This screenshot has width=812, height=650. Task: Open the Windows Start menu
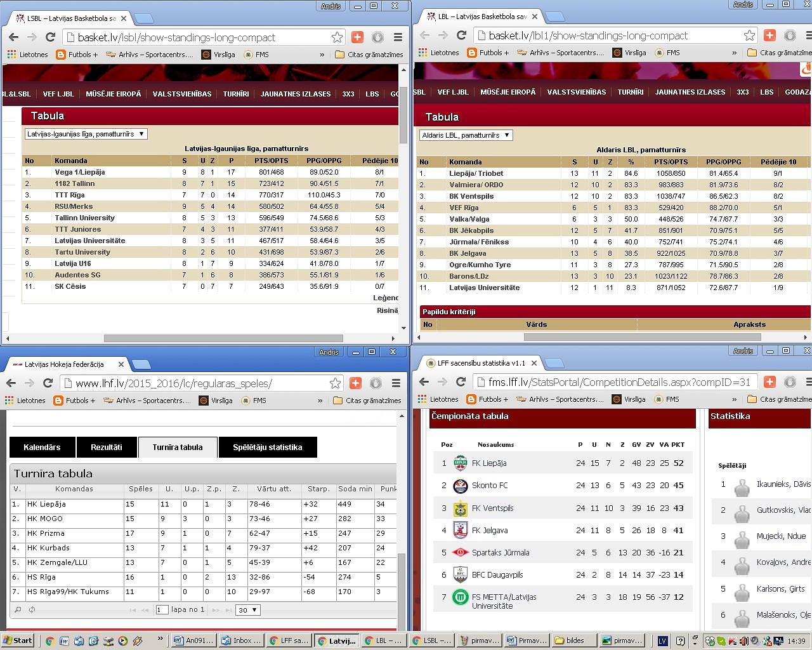[17, 640]
